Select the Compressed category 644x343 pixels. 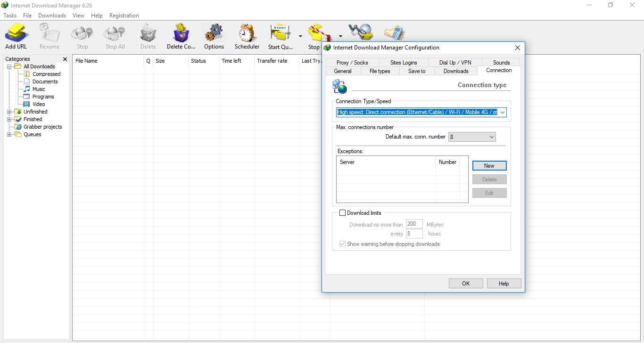[46, 74]
